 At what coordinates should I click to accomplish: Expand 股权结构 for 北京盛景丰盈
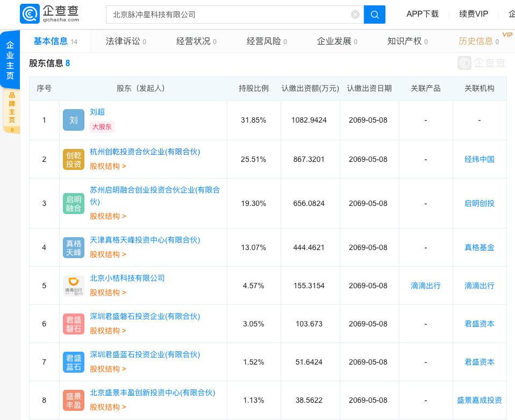pyautogui.click(x=108, y=407)
